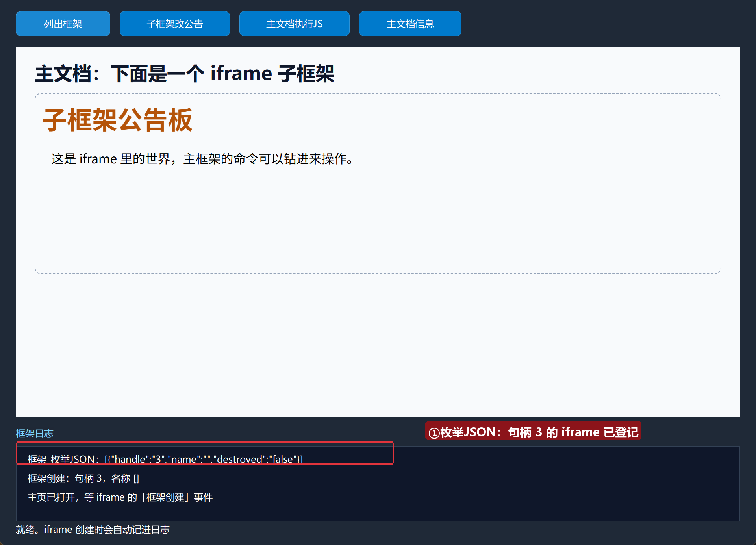This screenshot has width=756, height=545.
Task: Click the 框架日志 label
Action: click(x=35, y=433)
